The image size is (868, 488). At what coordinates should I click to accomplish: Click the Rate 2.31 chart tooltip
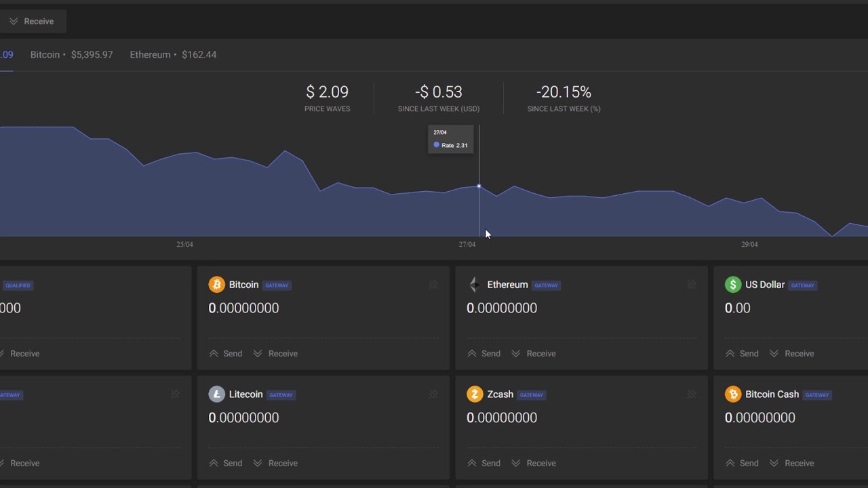450,139
